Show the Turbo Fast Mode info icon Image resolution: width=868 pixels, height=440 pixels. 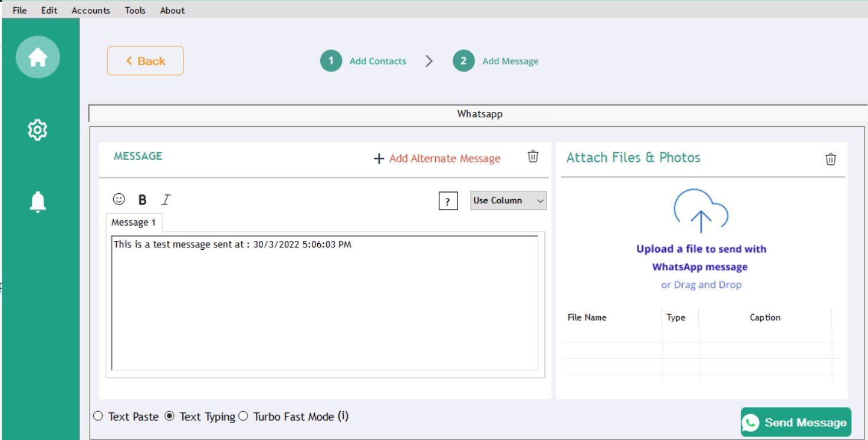click(343, 416)
